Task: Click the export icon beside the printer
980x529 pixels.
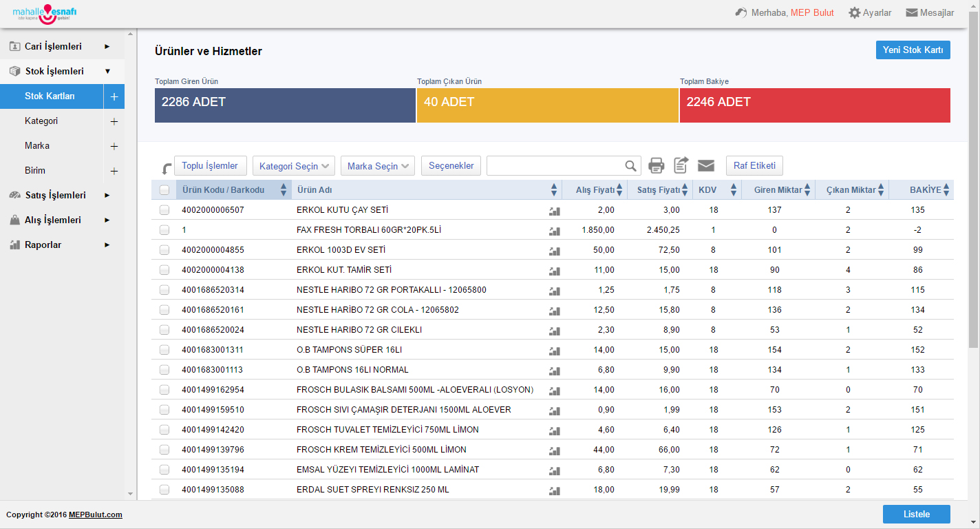Action: (x=681, y=165)
